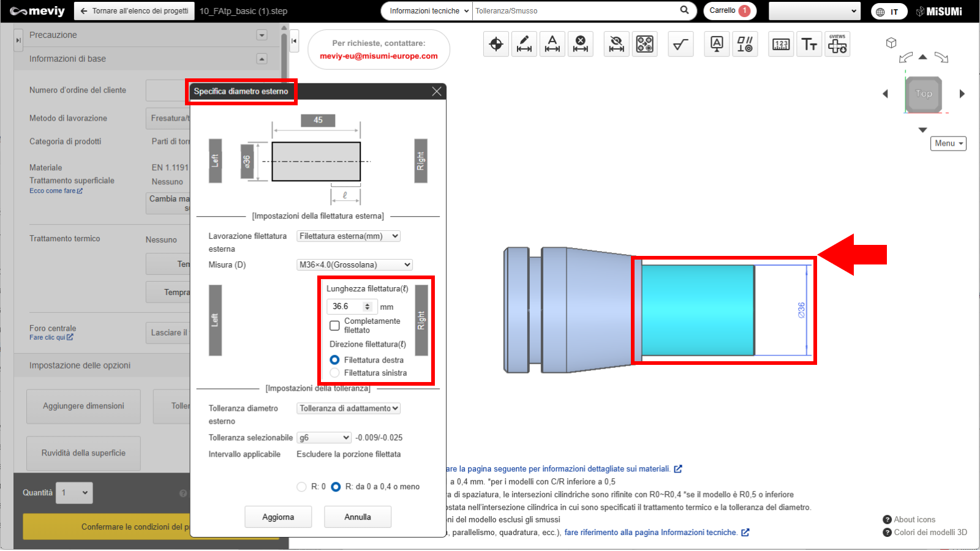Image resolution: width=980 pixels, height=551 pixels.
Task: Click the geometric tolerance symbols icon
Action: point(745,44)
